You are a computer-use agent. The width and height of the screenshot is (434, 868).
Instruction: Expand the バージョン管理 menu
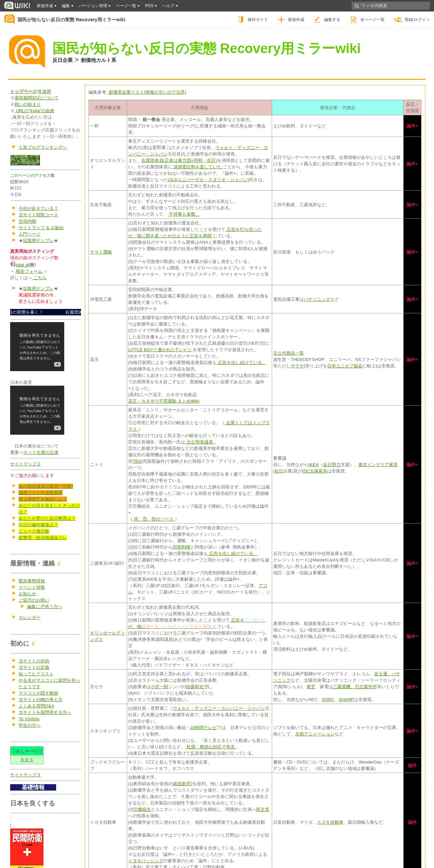95,6
